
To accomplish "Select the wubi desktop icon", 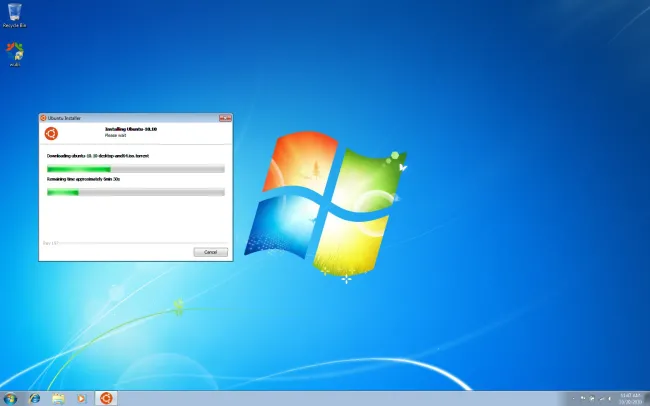I will [15, 54].
